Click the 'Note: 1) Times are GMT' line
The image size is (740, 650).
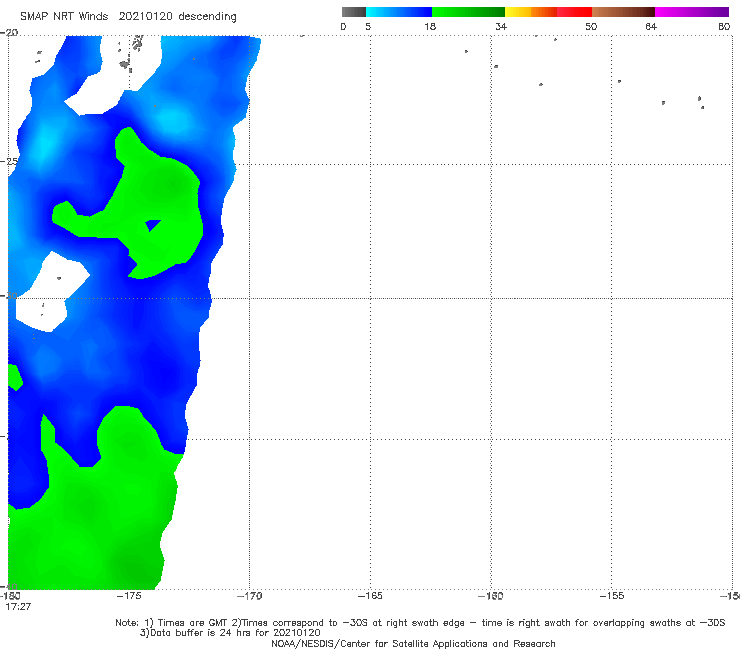tap(420, 623)
